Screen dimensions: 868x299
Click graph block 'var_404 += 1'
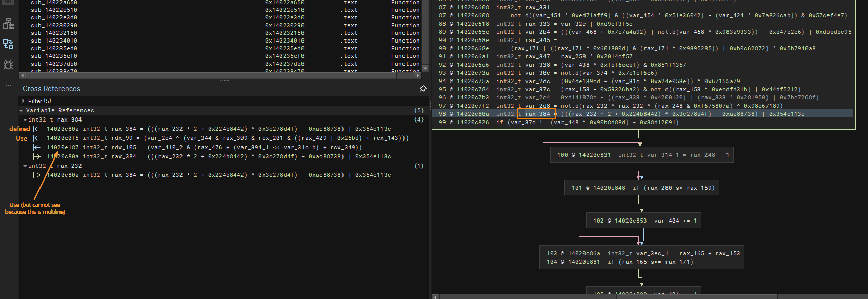pyautogui.click(x=644, y=221)
